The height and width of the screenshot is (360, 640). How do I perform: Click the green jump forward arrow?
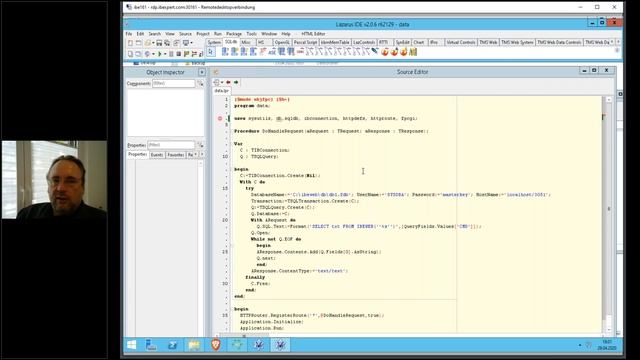[x=236, y=82]
